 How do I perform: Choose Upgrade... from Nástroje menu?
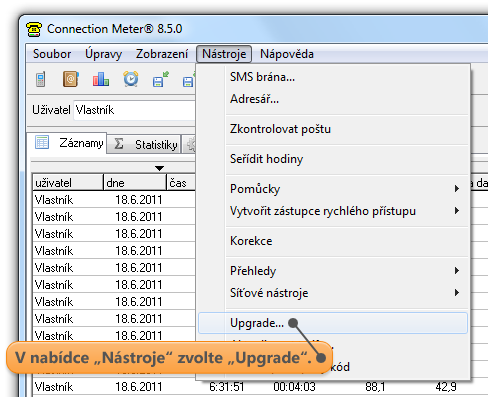pos(333,323)
